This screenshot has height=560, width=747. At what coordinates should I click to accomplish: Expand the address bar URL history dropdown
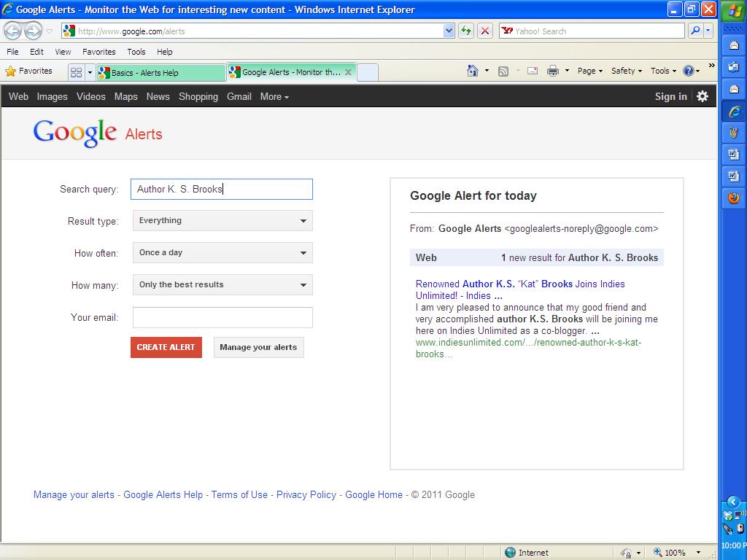click(449, 31)
